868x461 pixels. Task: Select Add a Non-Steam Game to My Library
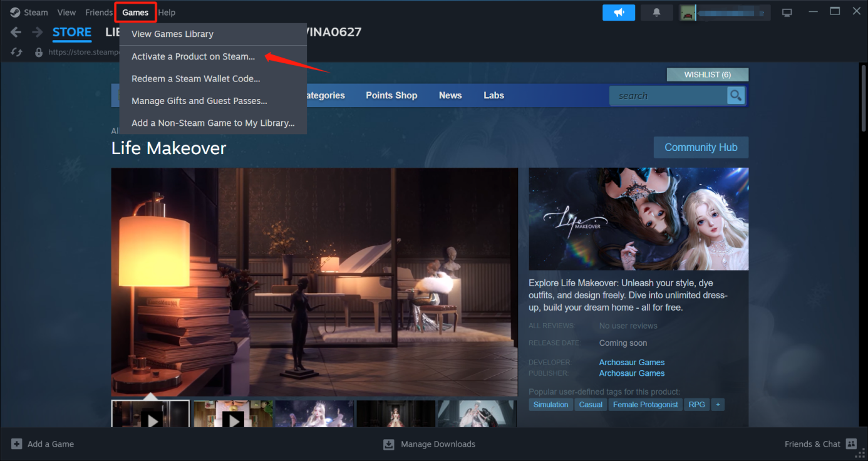tap(213, 123)
